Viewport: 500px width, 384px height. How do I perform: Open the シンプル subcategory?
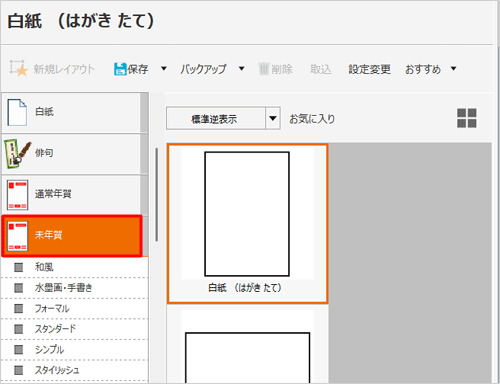(75, 350)
